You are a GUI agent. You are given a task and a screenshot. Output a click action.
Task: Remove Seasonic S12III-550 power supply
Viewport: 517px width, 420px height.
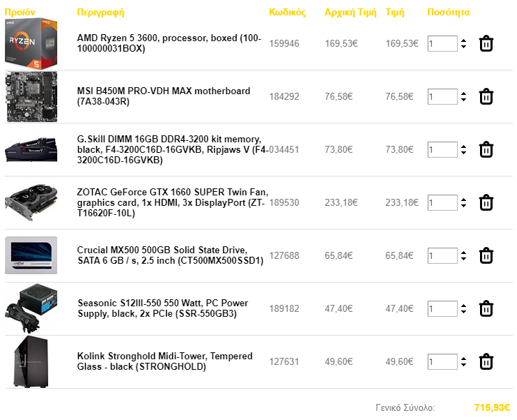(486, 309)
